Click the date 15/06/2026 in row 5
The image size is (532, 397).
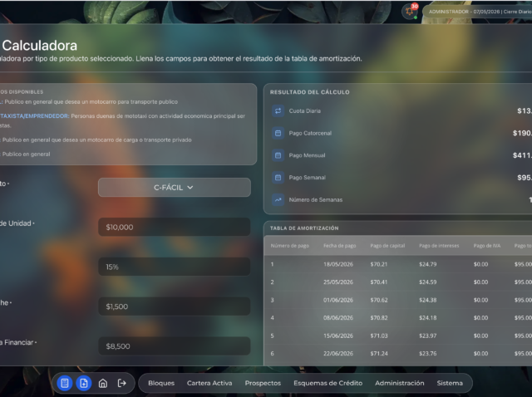point(338,336)
